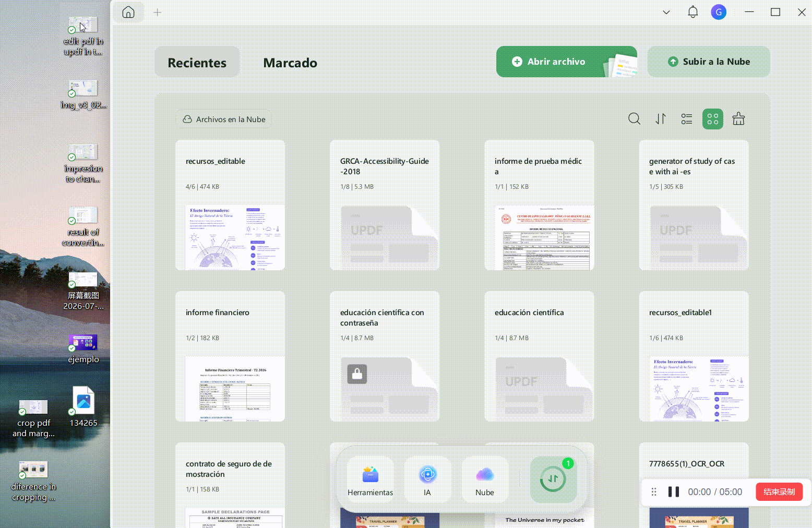
Task: Select the 屏幕截图 2026-07 desktop file
Action: (83, 290)
